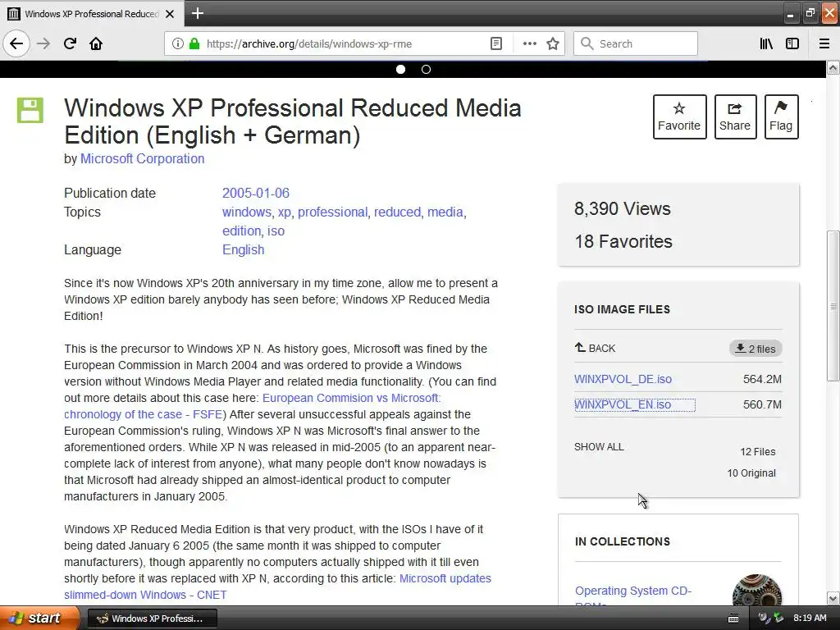Click the green padlock security icon
Viewport: 840px width, 630px height.
(x=194, y=43)
